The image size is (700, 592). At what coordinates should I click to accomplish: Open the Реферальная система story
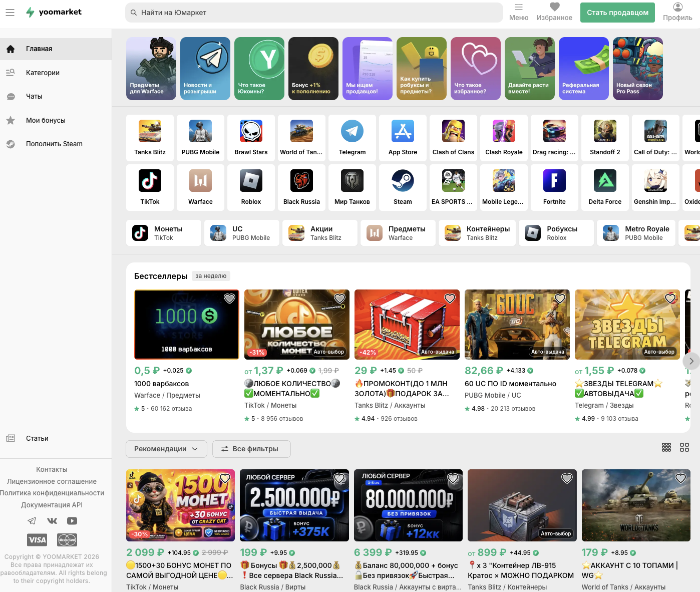coord(584,69)
